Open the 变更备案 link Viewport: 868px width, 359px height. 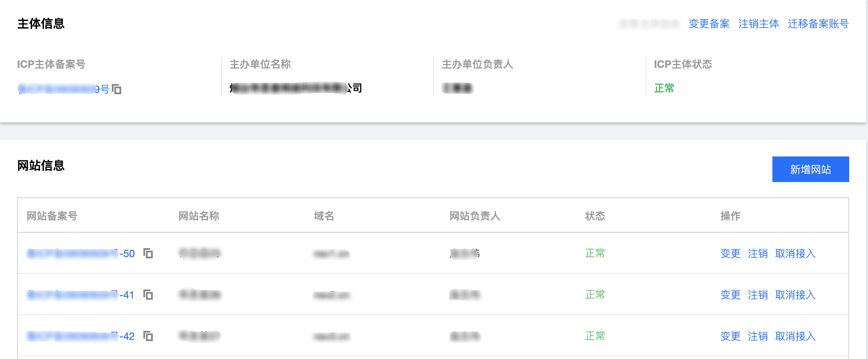(709, 24)
